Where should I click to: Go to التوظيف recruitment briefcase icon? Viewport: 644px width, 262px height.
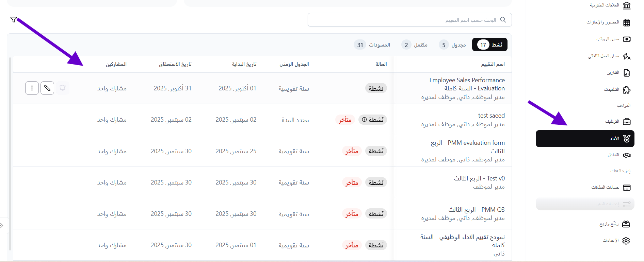tap(626, 122)
